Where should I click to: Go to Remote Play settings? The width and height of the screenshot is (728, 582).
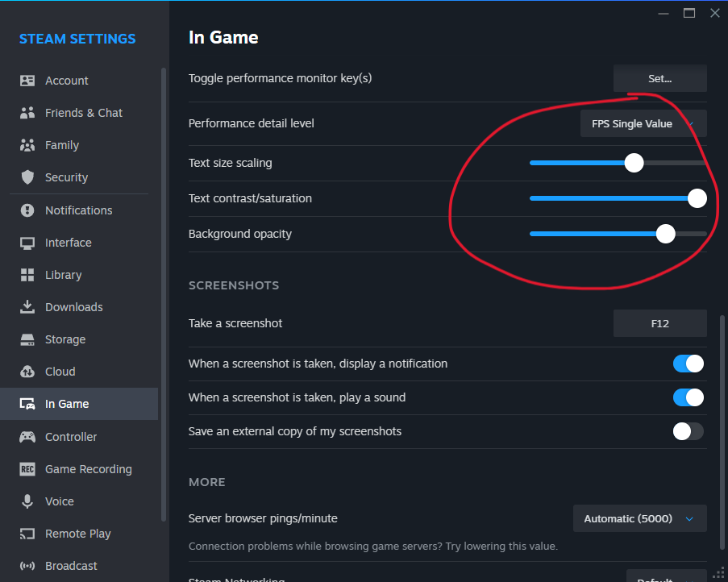pyautogui.click(x=79, y=534)
